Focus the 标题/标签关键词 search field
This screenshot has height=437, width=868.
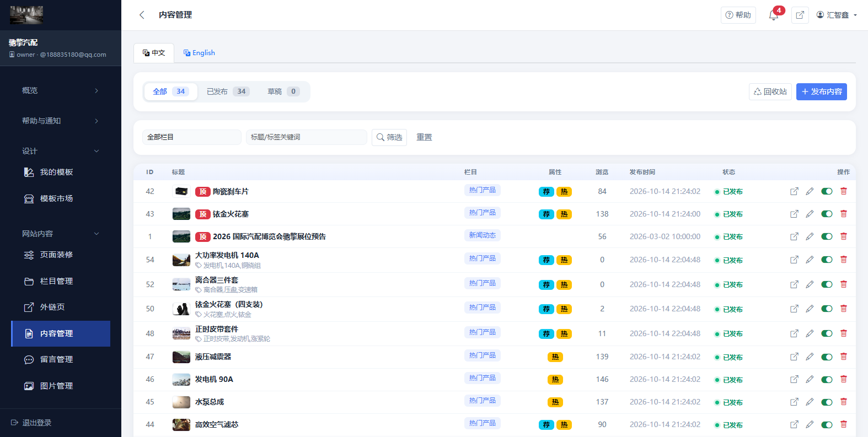coord(307,137)
